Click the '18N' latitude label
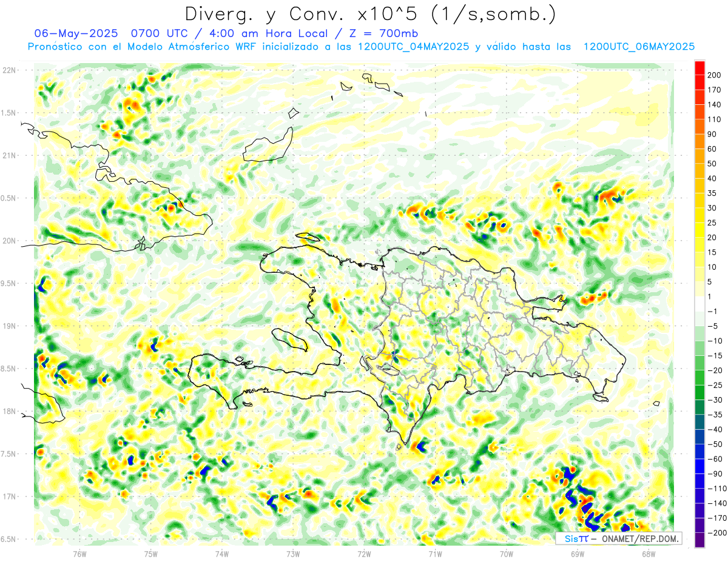The image size is (728, 562). (9, 411)
